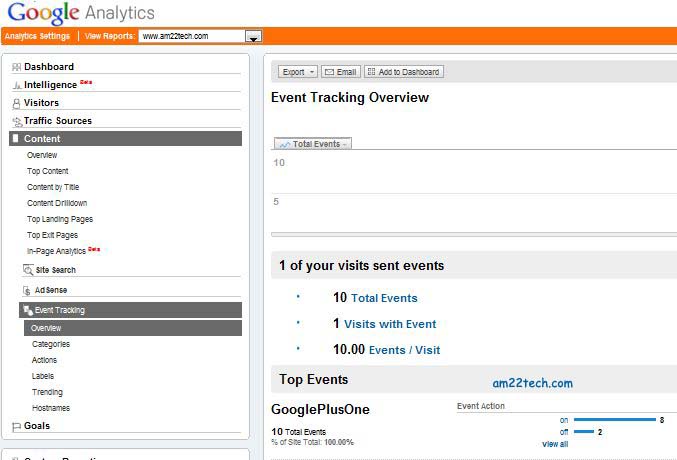The image size is (677, 460).
Task: Click the Email button
Action: tap(341, 72)
